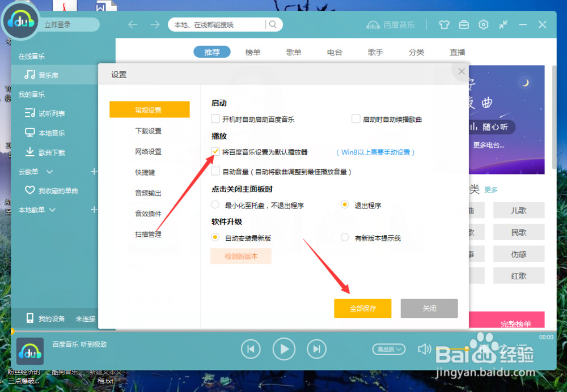Screen dimensions: 567x392
Task: Click 我的设备 phone icon
Action: click(x=30, y=318)
